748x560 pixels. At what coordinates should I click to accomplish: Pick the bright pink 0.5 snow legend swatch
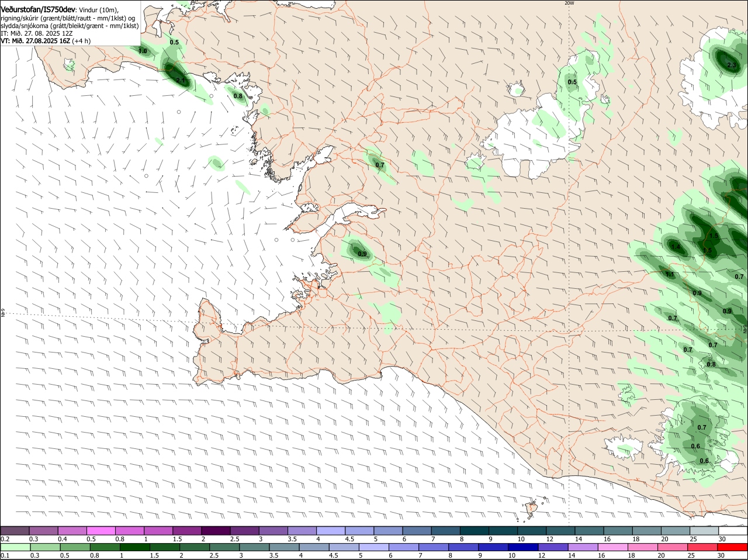coord(101,530)
